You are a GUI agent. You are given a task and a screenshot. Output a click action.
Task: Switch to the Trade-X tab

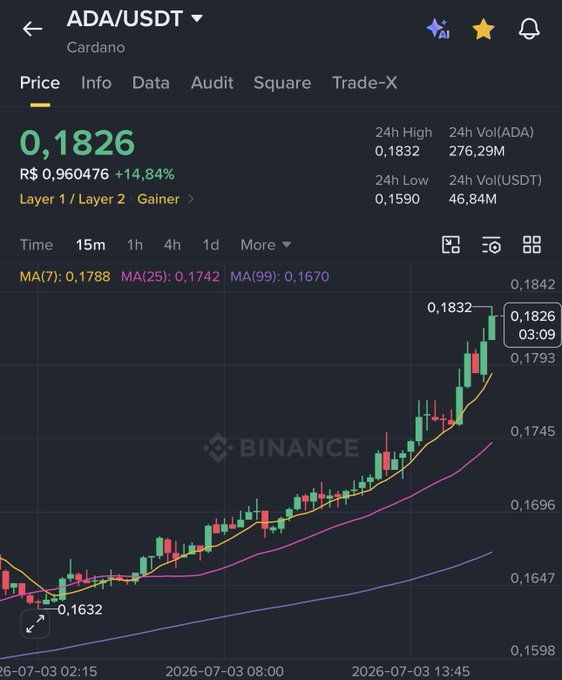pos(364,82)
